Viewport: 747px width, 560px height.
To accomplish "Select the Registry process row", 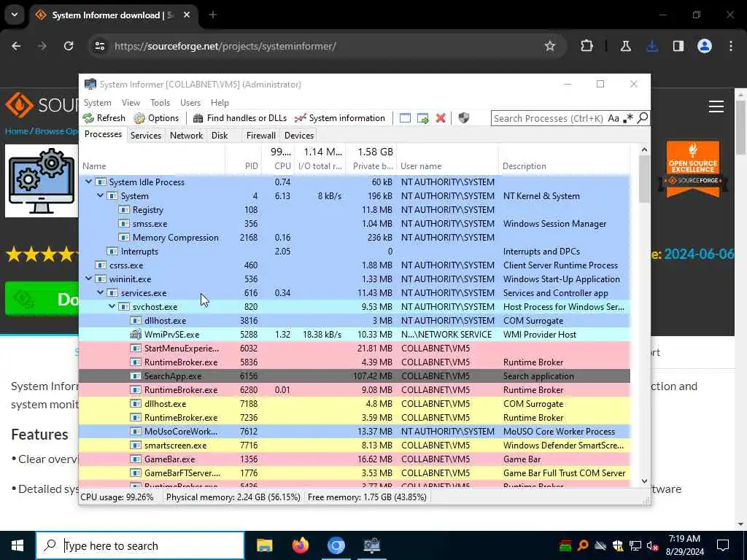I will click(x=355, y=209).
